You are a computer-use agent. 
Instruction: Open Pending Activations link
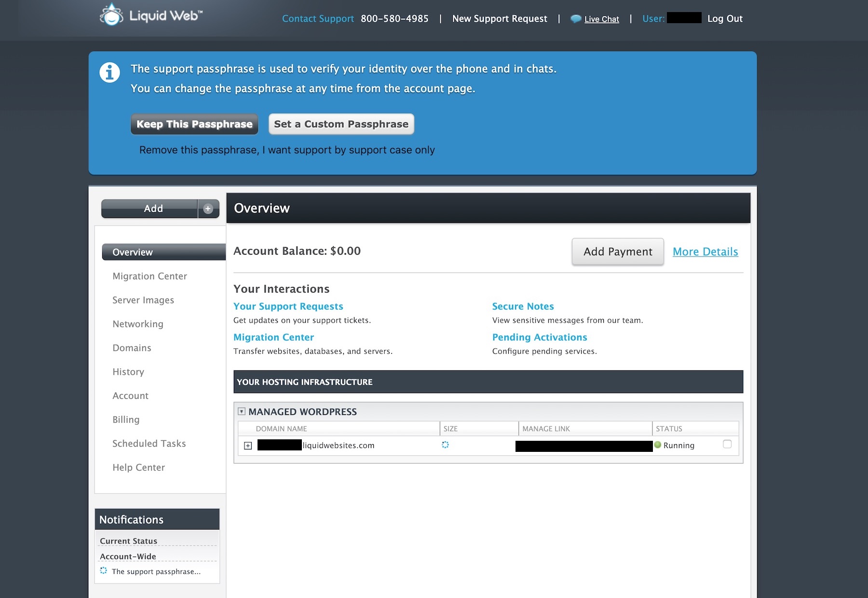[x=540, y=337]
